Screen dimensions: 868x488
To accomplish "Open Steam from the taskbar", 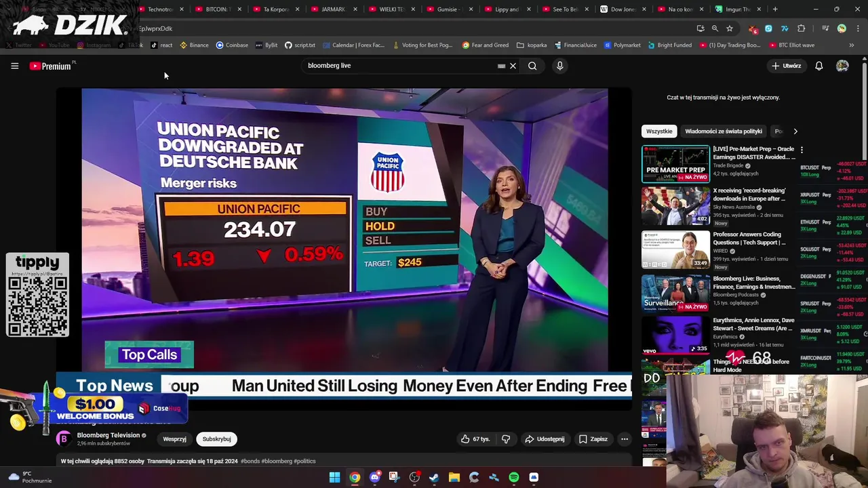I will tap(434, 477).
